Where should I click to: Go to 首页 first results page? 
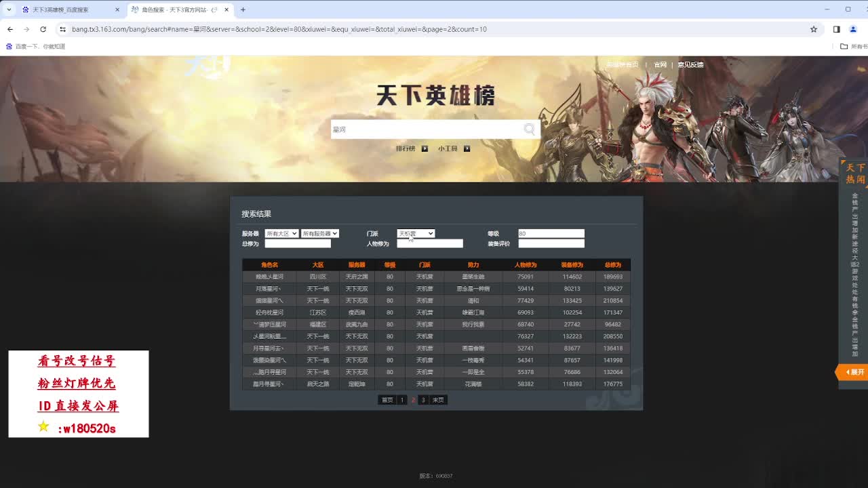pyautogui.click(x=387, y=400)
